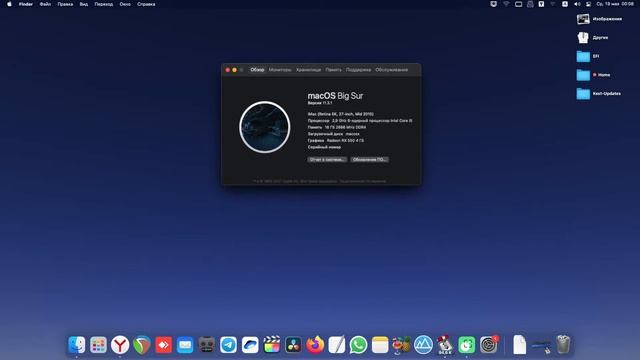Switch to the Обслуживание tab

[391, 70]
